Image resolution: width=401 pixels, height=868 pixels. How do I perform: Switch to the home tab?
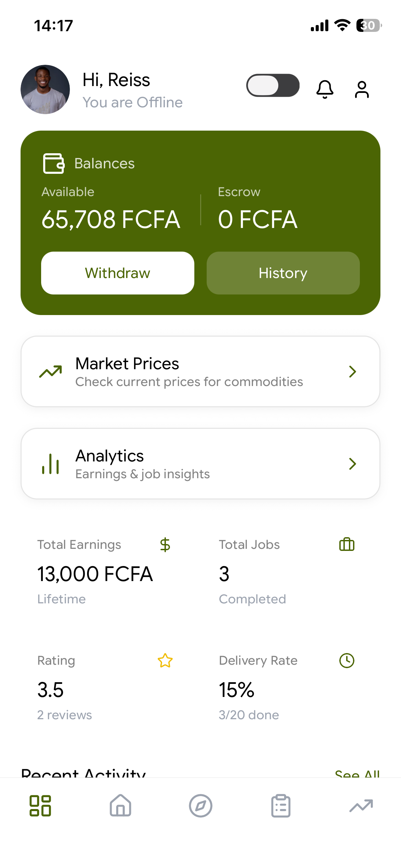[x=120, y=806]
